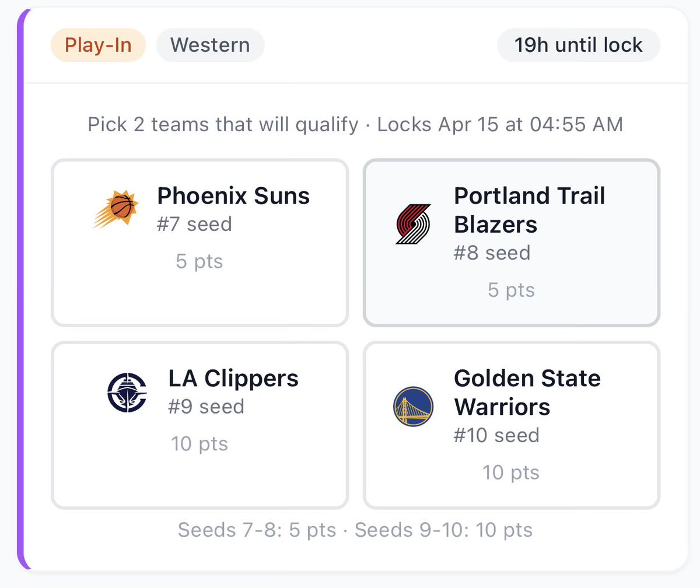Screen dimensions: 700x588
Task: Click the #7 seed label
Action: [194, 224]
